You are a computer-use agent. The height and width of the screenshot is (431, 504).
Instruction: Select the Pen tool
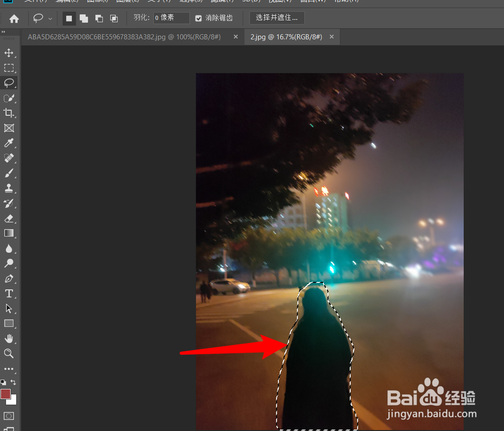click(9, 278)
